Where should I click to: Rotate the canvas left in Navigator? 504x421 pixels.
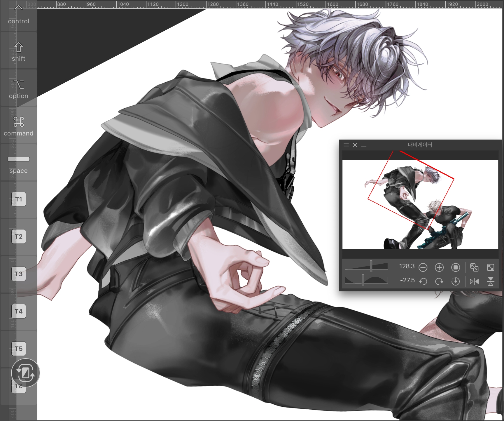[423, 281]
